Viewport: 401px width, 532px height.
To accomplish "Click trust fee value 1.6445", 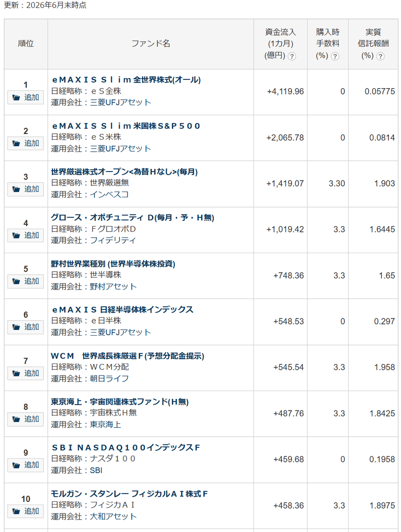I will tap(382, 230).
